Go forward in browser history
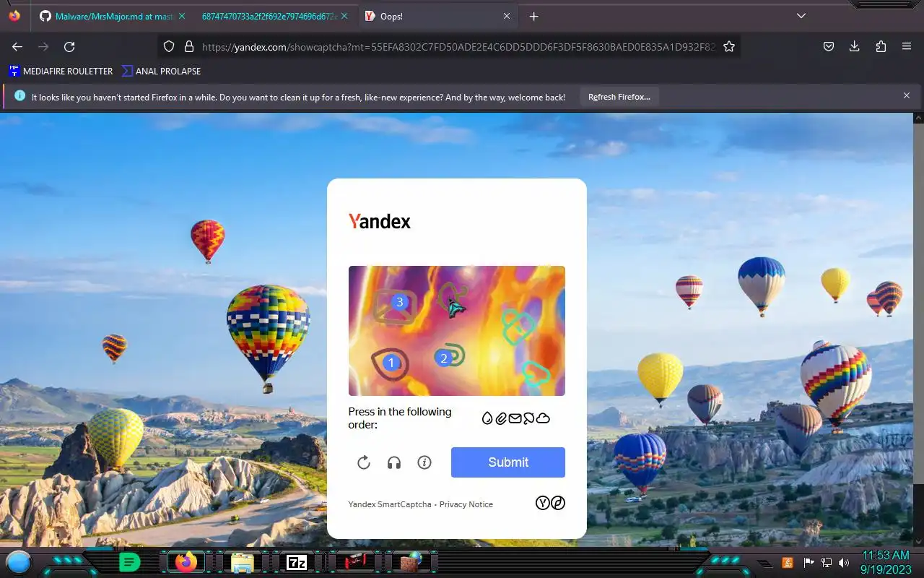The height and width of the screenshot is (578, 924). click(43, 46)
